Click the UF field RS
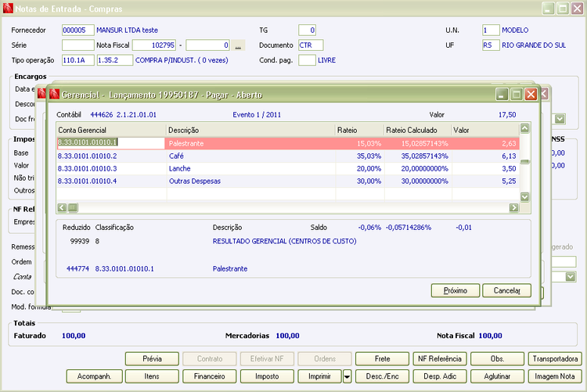 click(491, 45)
